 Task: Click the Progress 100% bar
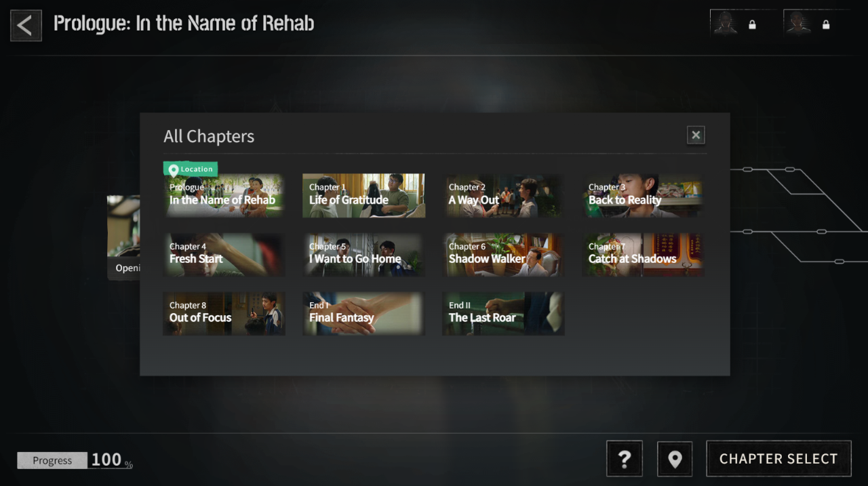pyautogui.click(x=75, y=460)
